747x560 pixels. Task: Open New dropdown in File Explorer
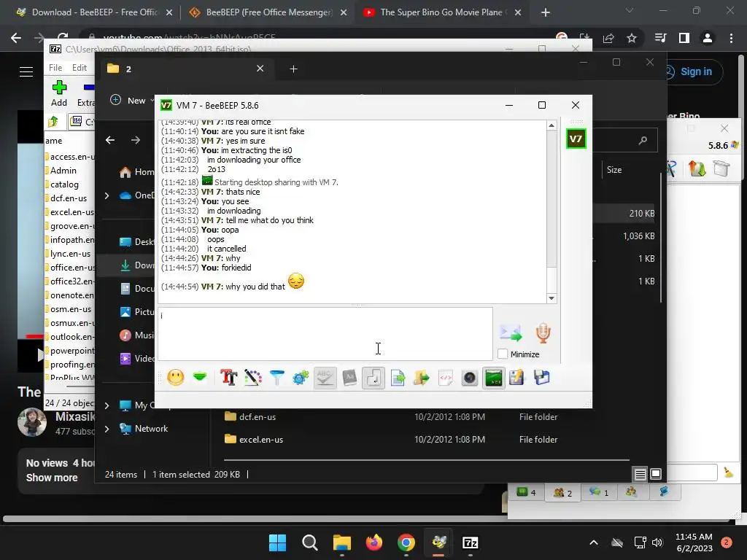(x=133, y=101)
